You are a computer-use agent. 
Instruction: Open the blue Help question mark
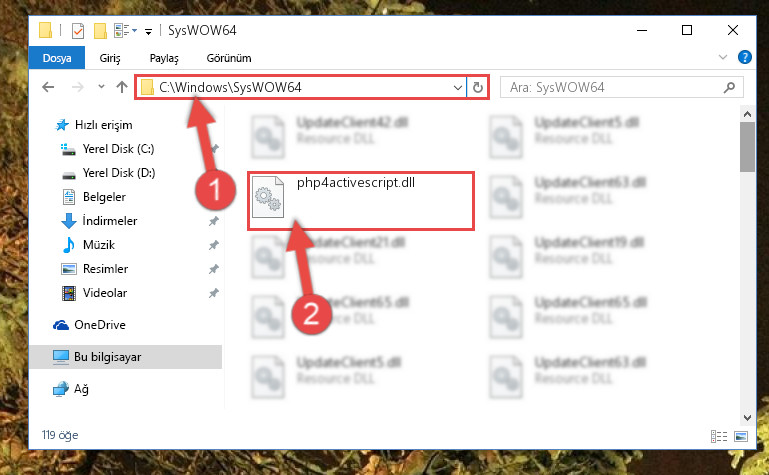pos(744,57)
